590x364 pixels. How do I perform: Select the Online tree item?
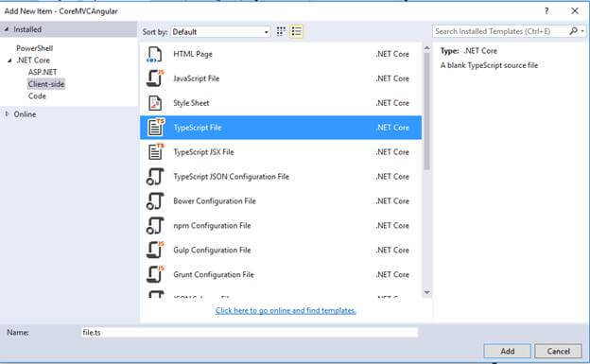pyautogui.click(x=25, y=114)
